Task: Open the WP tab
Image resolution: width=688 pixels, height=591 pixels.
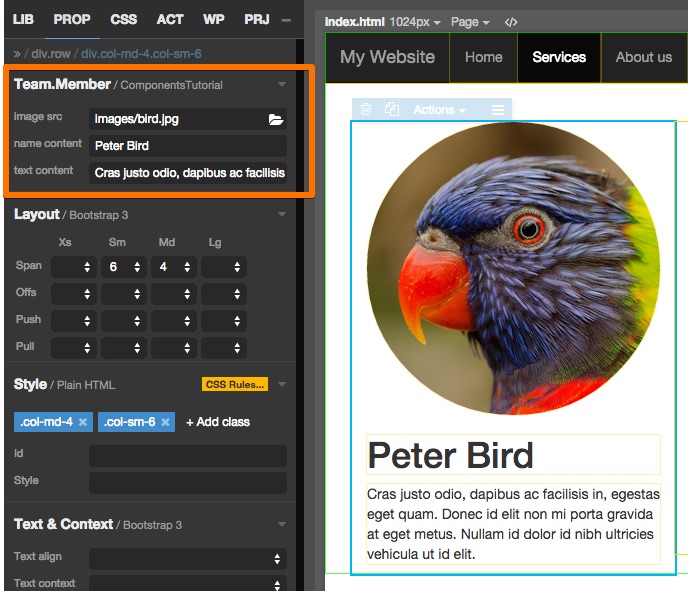Action: pos(214,19)
